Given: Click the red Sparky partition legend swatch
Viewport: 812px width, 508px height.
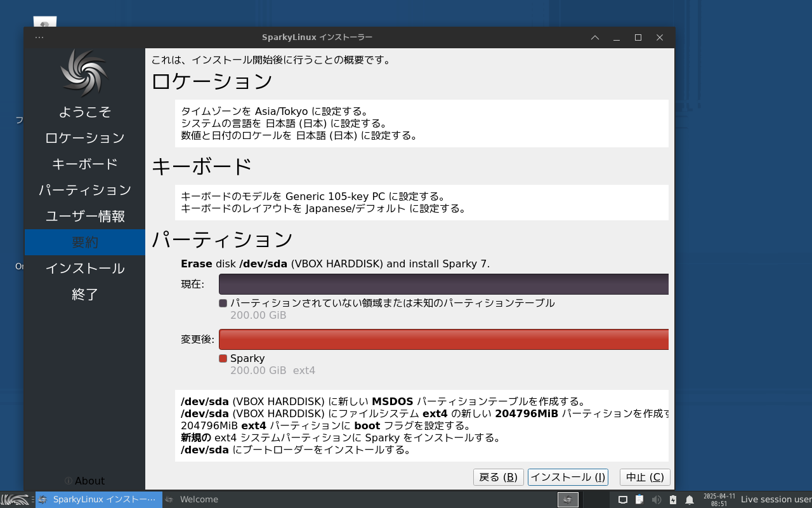Looking at the screenshot, I should 223,358.
